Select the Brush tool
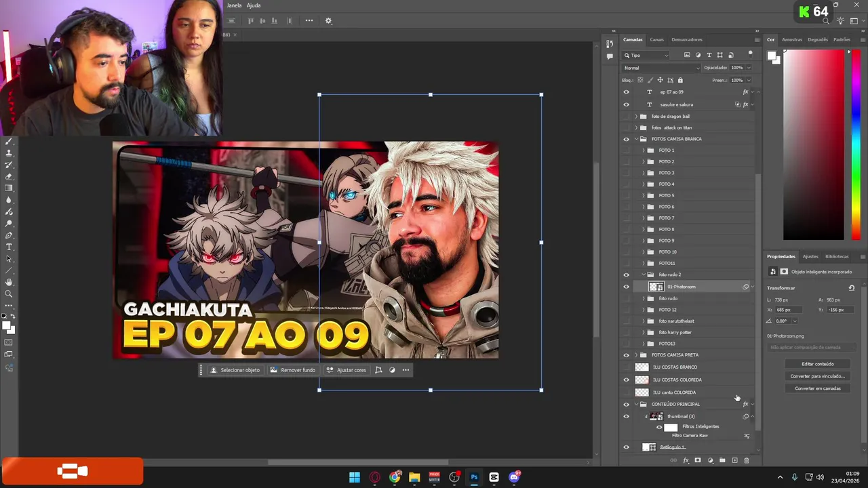 9,142
